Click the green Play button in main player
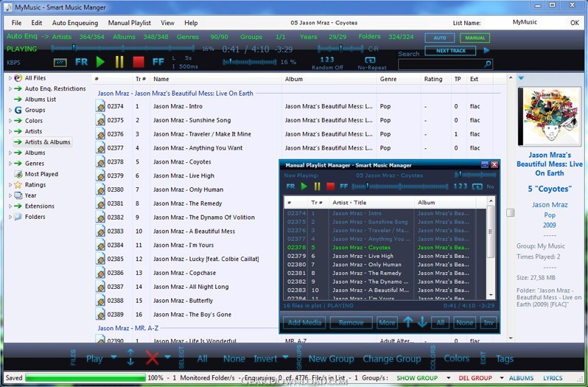The image size is (588, 387). click(100, 62)
